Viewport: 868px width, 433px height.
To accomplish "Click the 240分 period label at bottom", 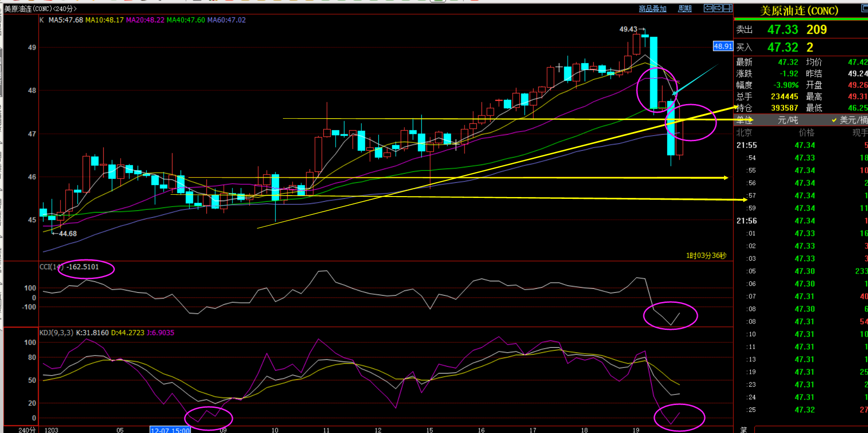I will tap(27, 430).
